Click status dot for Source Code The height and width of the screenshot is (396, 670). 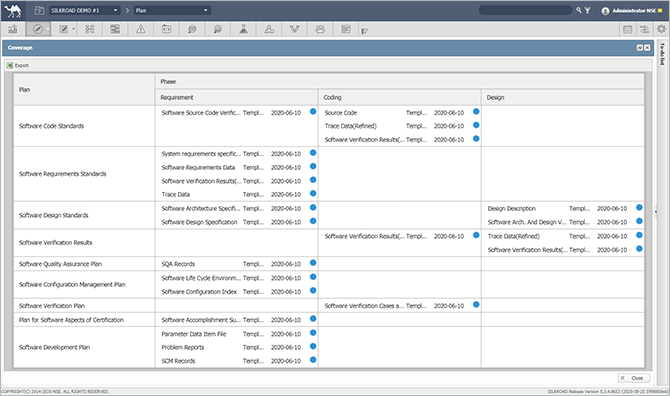(476, 112)
